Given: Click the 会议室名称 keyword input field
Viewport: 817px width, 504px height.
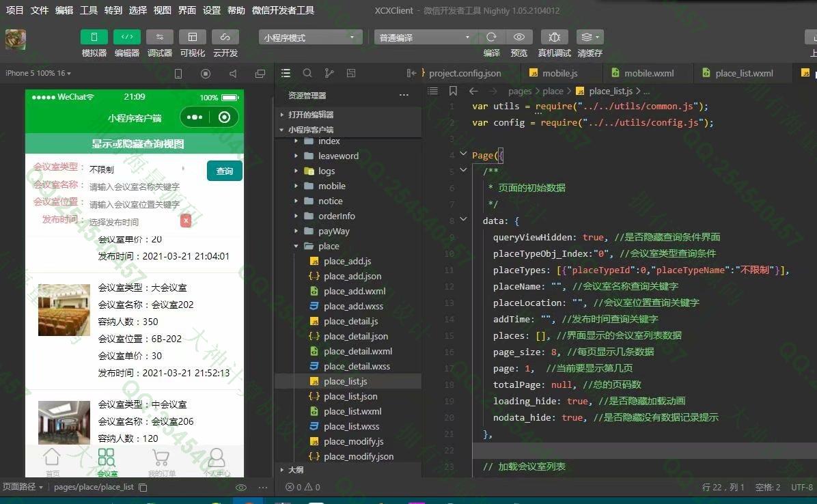Looking at the screenshot, I should (135, 186).
